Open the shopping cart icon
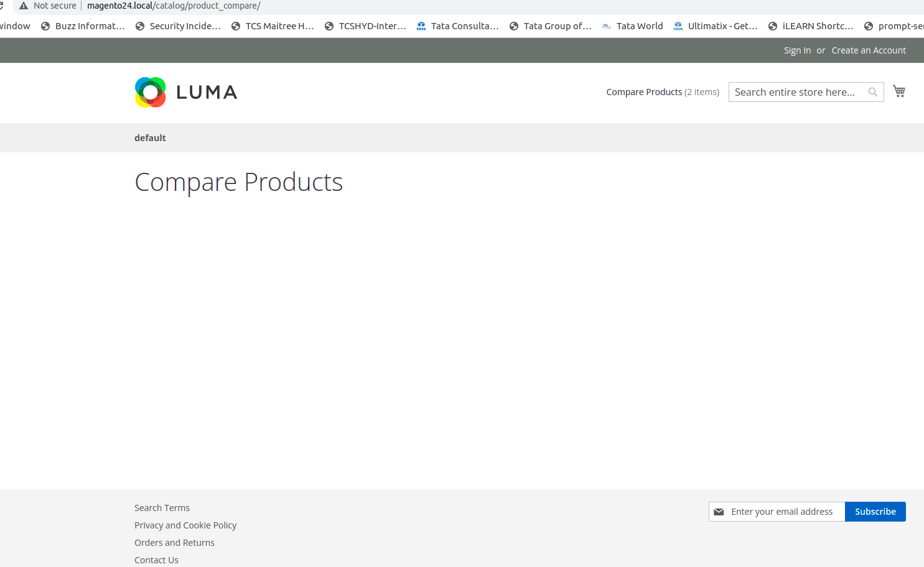Image resolution: width=924 pixels, height=567 pixels. [898, 91]
